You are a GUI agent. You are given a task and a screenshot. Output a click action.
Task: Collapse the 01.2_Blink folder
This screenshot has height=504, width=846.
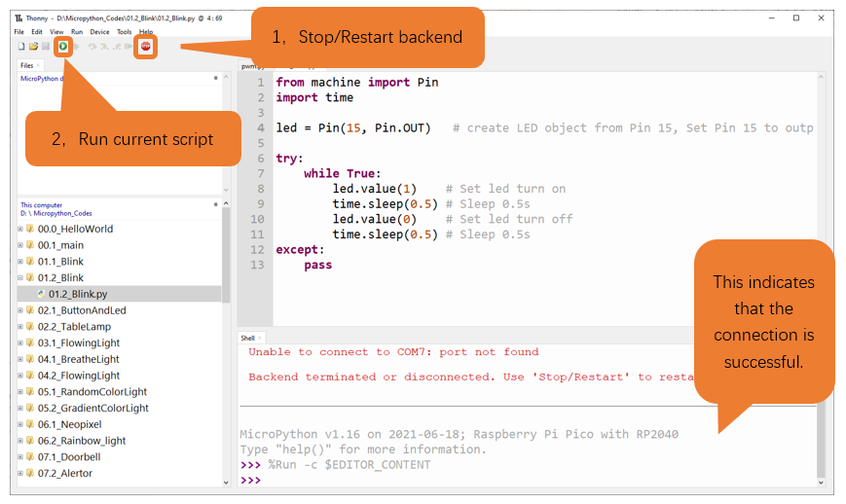click(x=20, y=278)
